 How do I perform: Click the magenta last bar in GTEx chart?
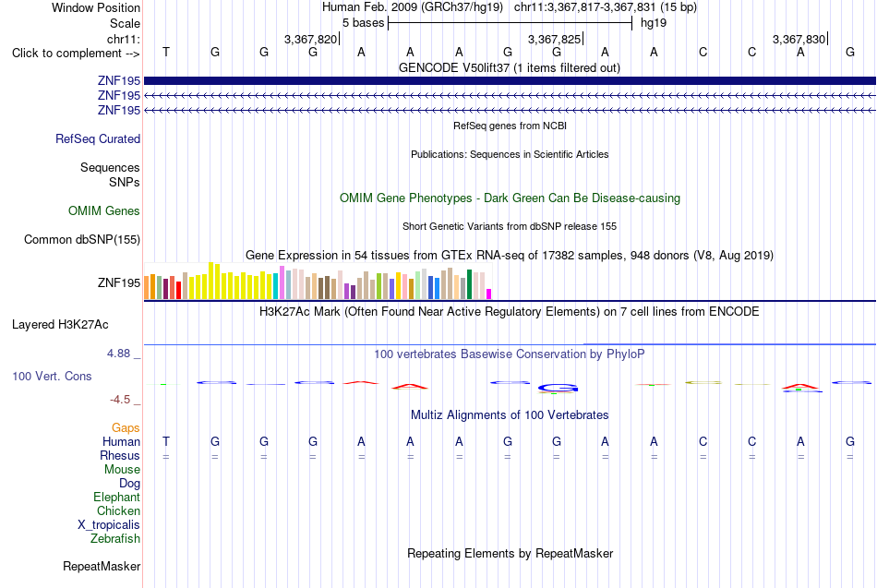click(x=489, y=294)
